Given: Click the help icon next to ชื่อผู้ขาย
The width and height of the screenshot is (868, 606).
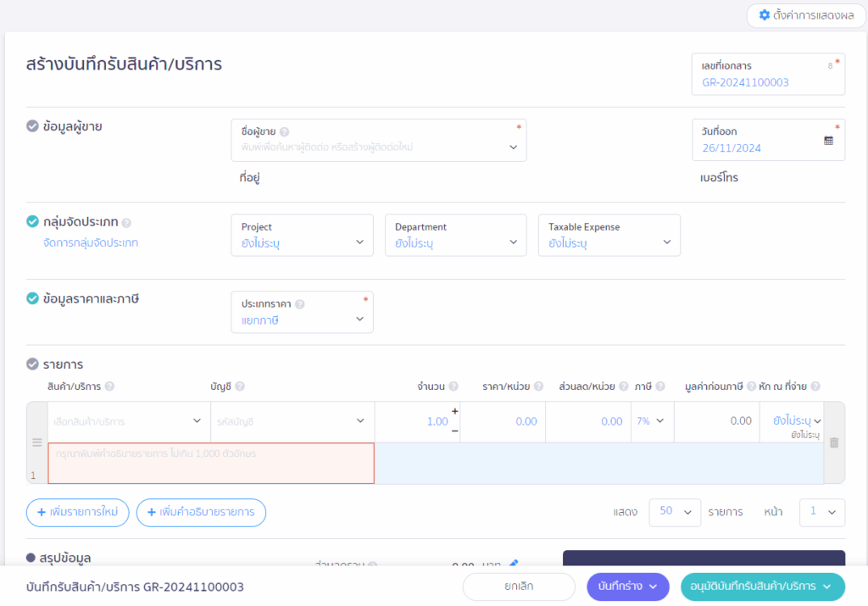Looking at the screenshot, I should 284,132.
